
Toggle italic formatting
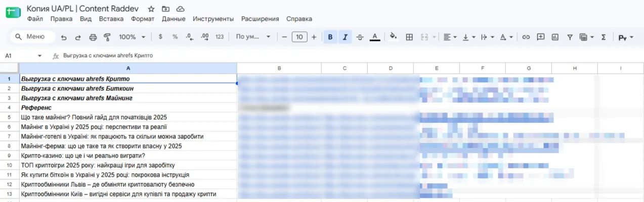coord(345,37)
